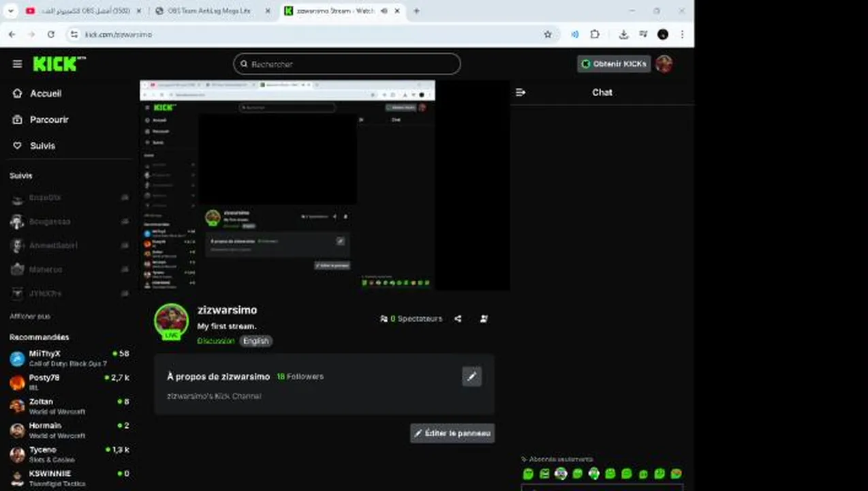Collapse the chat panel using its arrow icon
Screen dimensions: 868x491
click(x=521, y=92)
